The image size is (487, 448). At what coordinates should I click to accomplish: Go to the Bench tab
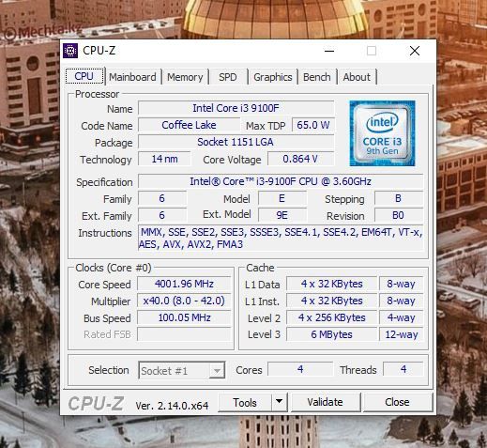point(317,77)
